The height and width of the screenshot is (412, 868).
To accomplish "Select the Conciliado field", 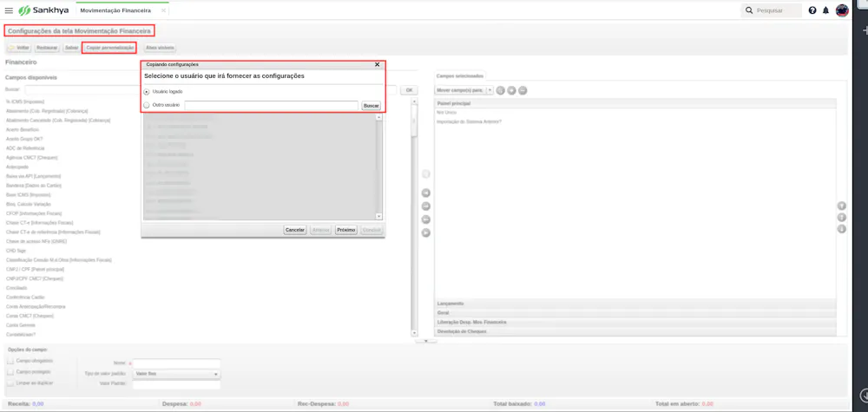I will click(x=16, y=288).
